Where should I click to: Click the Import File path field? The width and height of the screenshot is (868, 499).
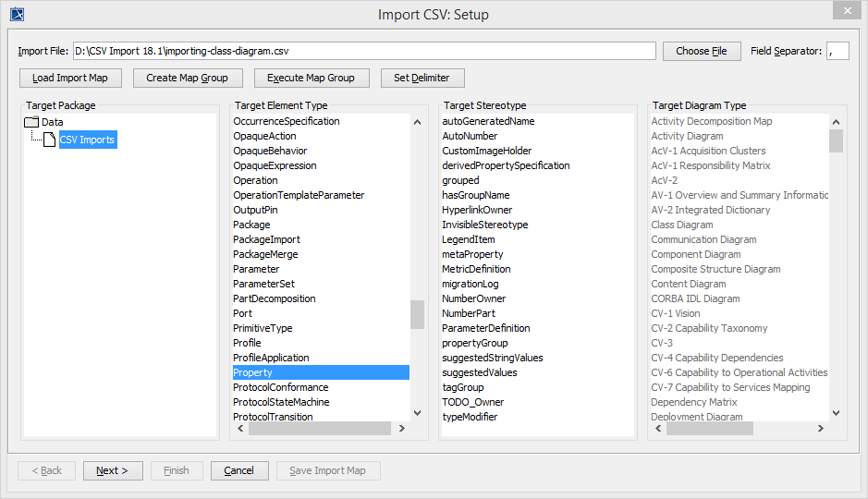click(364, 51)
